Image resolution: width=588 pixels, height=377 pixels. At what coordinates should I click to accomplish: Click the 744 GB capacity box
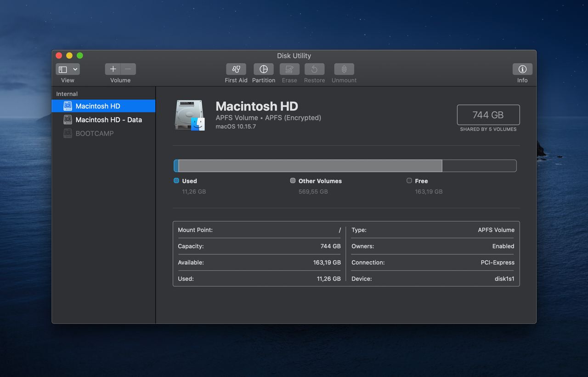pyautogui.click(x=488, y=115)
